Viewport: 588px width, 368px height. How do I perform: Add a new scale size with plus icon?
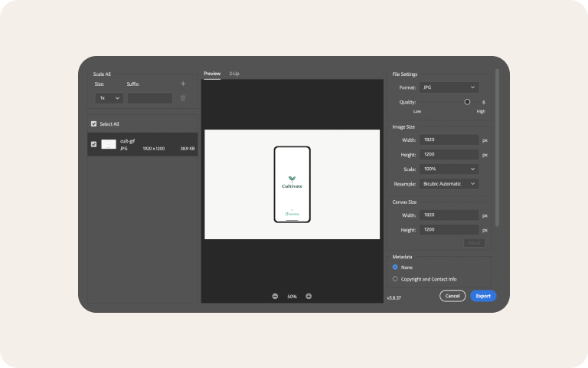(x=183, y=84)
